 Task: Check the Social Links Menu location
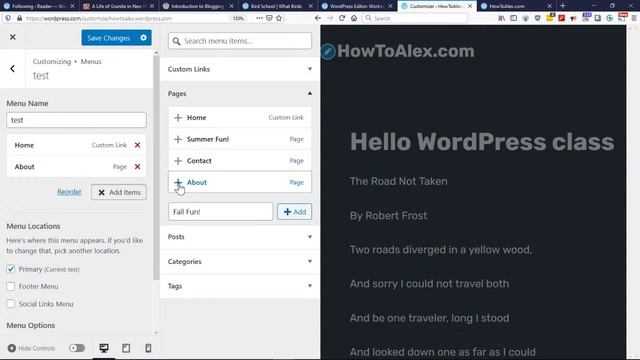[x=11, y=304]
